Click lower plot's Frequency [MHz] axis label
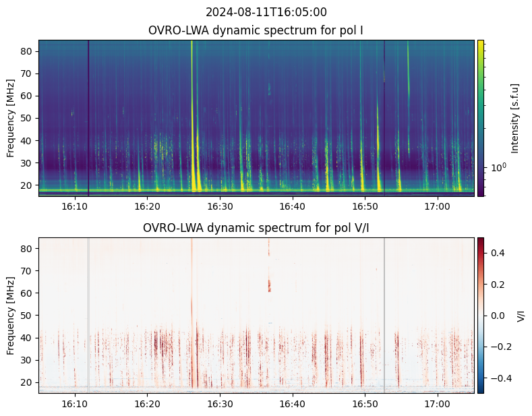This screenshot has width=532, height=416. click(11, 316)
